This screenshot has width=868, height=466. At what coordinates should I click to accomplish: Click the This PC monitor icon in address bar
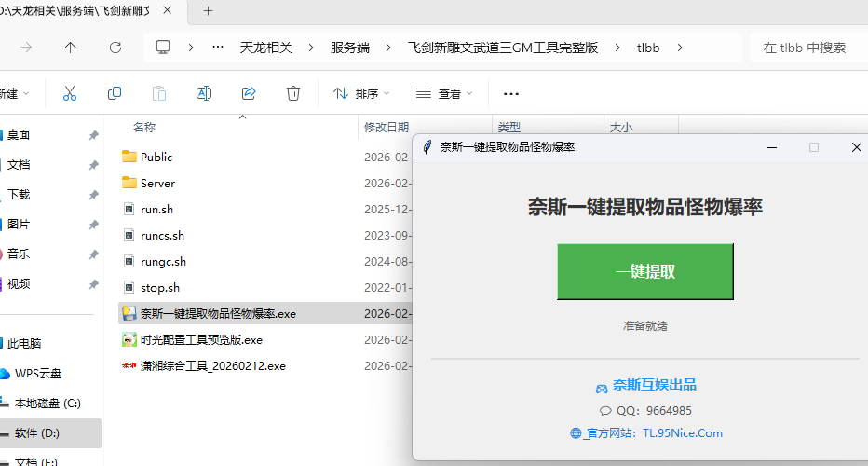[x=163, y=48]
